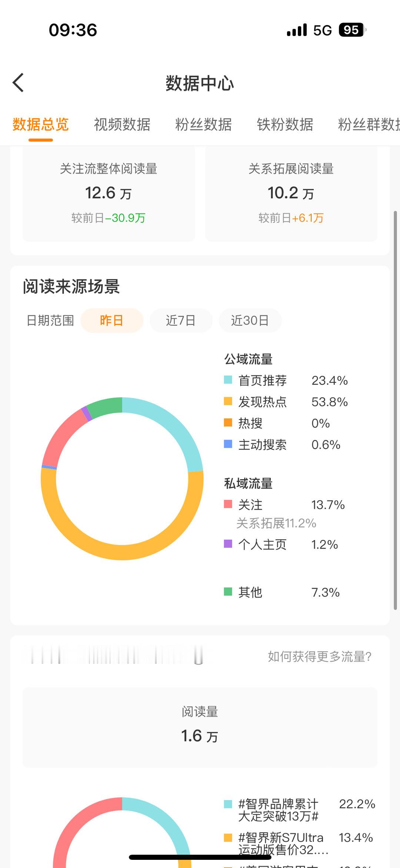The width and height of the screenshot is (400, 868).
Task: Click the vertical scrollbar on the right
Action: pos(395,410)
